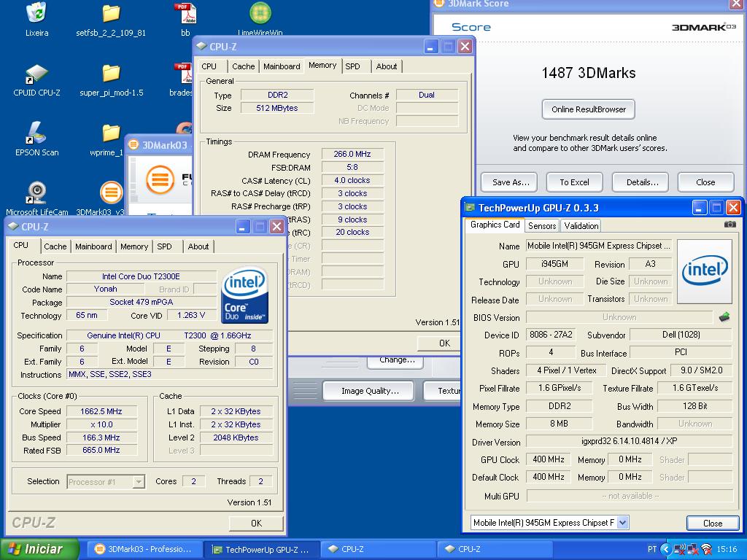Open the bb PDF desktop icon
The height and width of the screenshot is (560, 747).
coord(185,13)
